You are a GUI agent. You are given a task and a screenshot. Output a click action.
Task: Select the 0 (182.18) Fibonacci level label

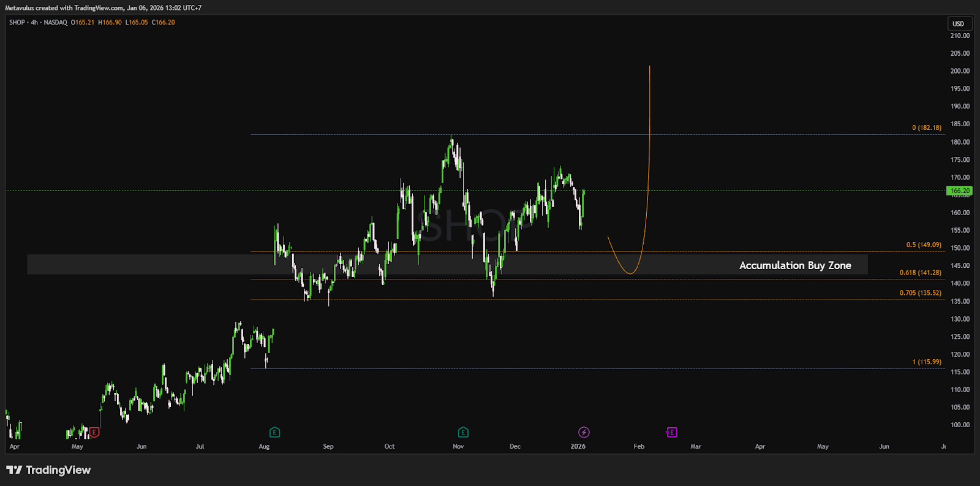click(x=926, y=127)
